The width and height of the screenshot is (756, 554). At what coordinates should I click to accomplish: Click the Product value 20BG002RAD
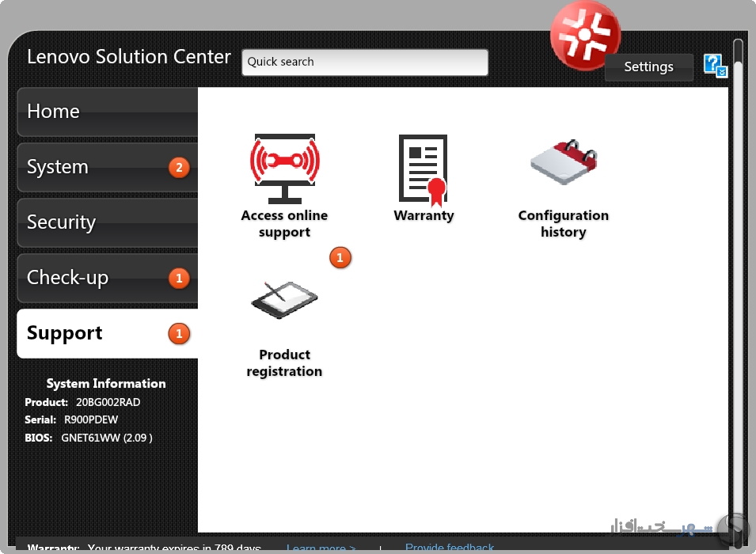(x=108, y=402)
